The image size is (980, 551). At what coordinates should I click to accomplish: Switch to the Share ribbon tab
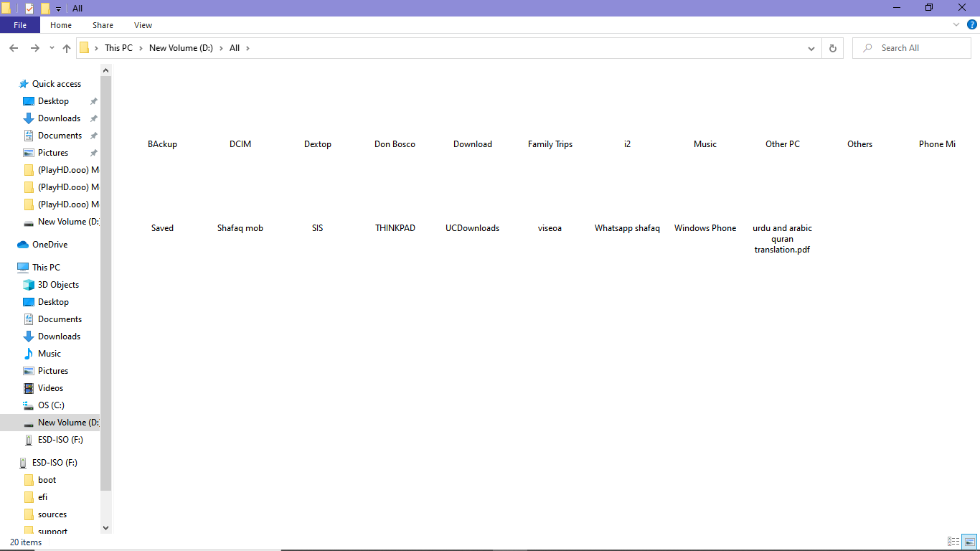click(103, 25)
